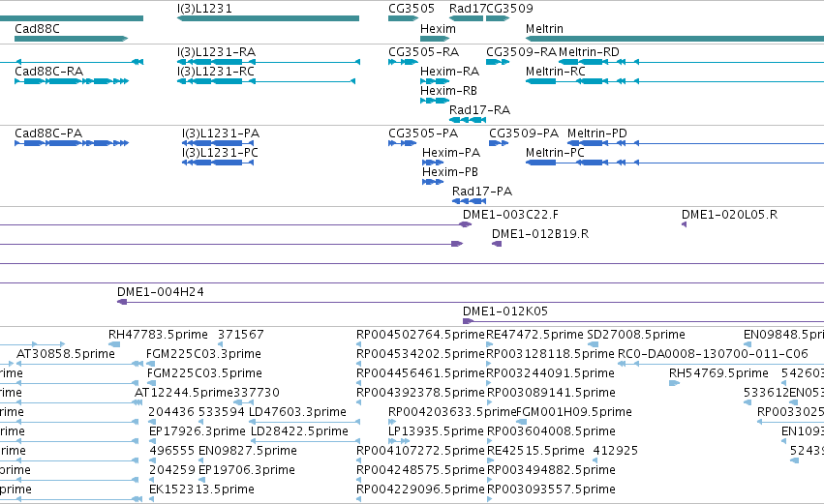The height and width of the screenshot is (504, 824).
Task: Select protein Meltrin-PC label
Action: tap(556, 153)
